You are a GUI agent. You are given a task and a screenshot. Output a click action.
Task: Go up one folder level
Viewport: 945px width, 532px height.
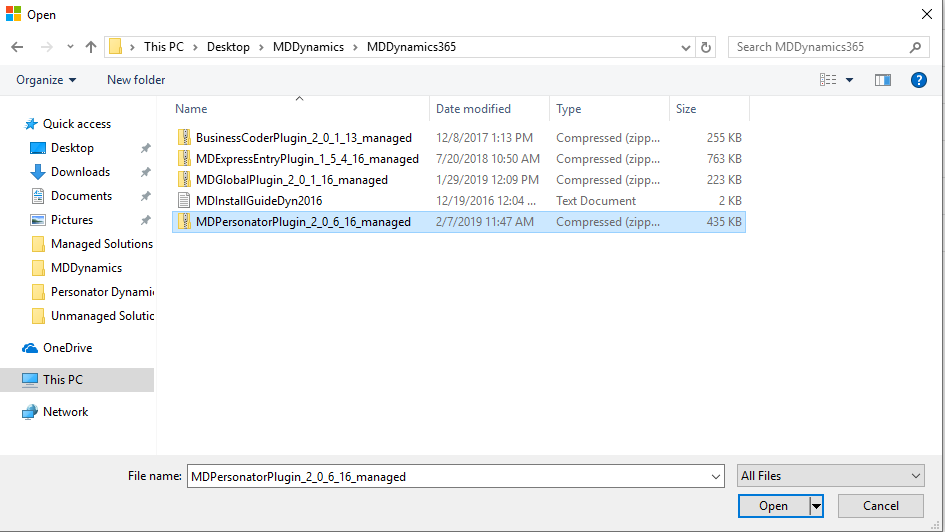91,47
